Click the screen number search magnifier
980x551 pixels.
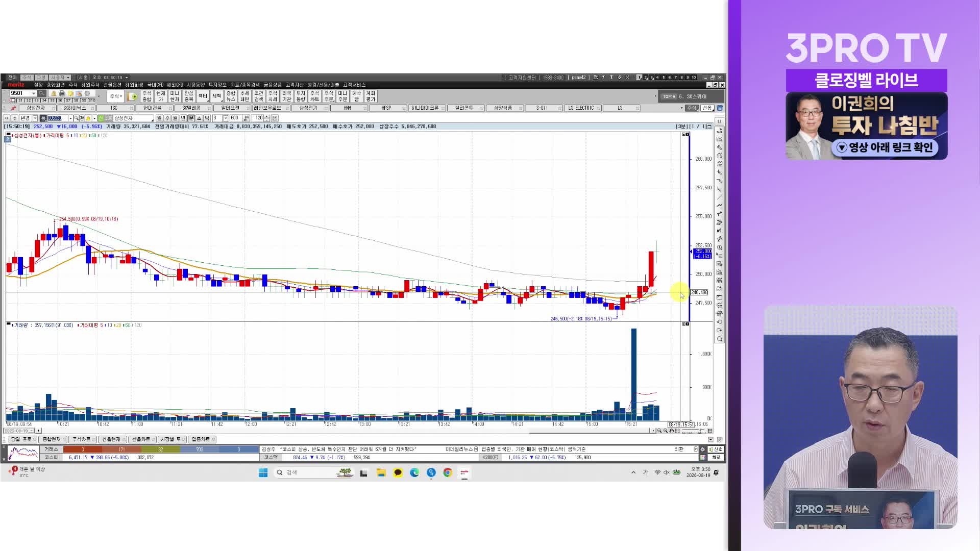pyautogui.click(x=42, y=93)
